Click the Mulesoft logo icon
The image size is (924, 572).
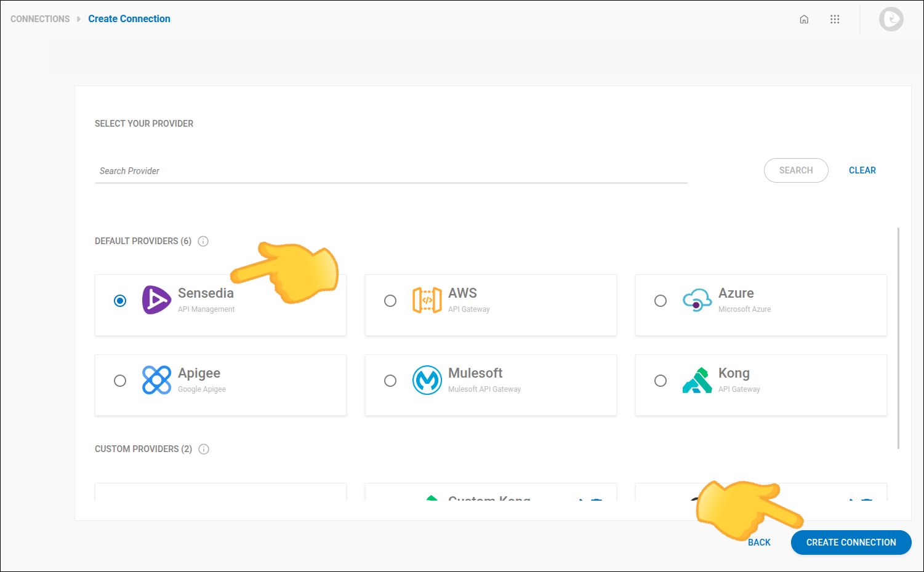point(427,380)
